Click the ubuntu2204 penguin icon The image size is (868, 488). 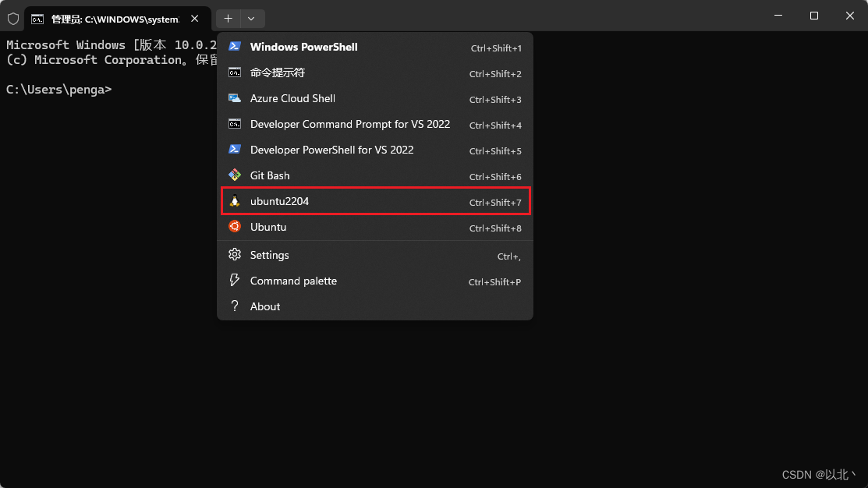click(x=235, y=201)
